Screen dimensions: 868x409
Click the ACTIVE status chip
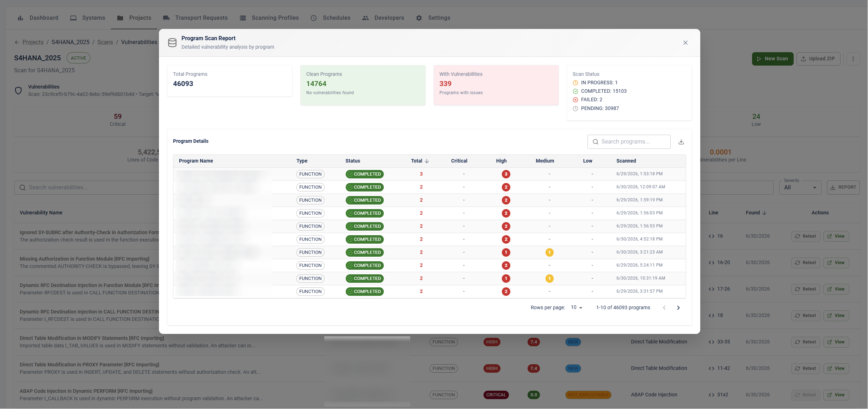pos(78,58)
